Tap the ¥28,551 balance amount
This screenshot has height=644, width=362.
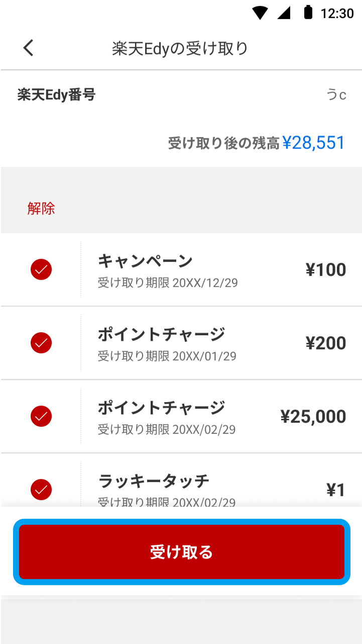(313, 143)
